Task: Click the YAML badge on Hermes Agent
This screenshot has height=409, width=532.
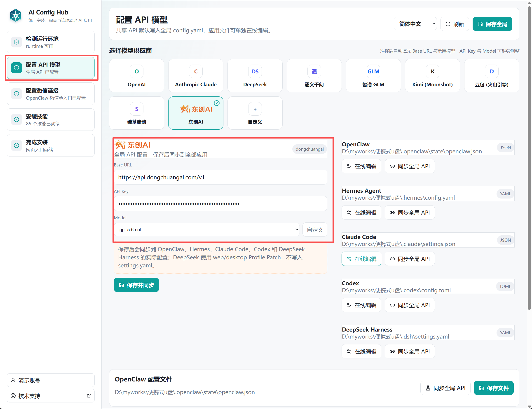Action: pyautogui.click(x=505, y=194)
